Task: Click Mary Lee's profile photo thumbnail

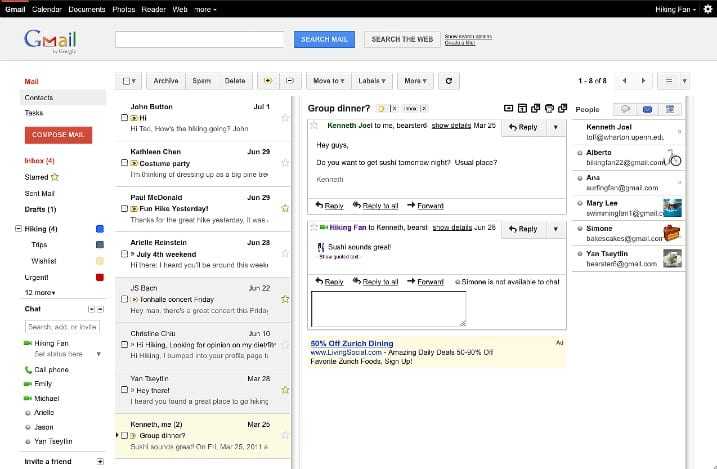Action: pos(672,208)
